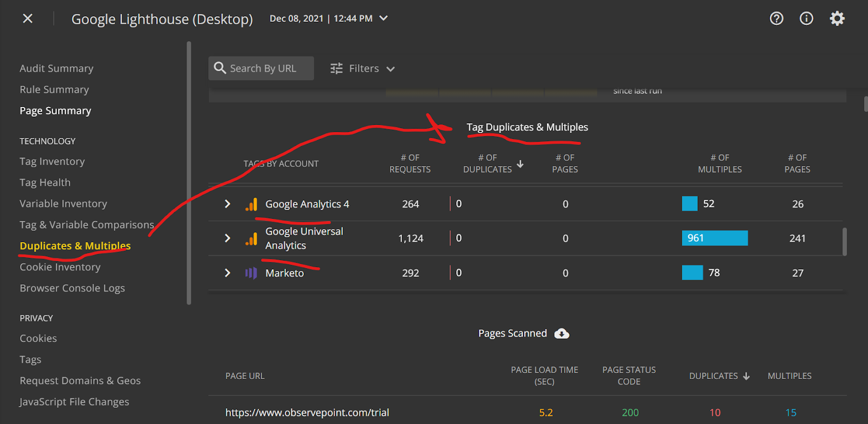Open JavaScript File Changes
This screenshot has width=868, height=424.
click(74, 402)
